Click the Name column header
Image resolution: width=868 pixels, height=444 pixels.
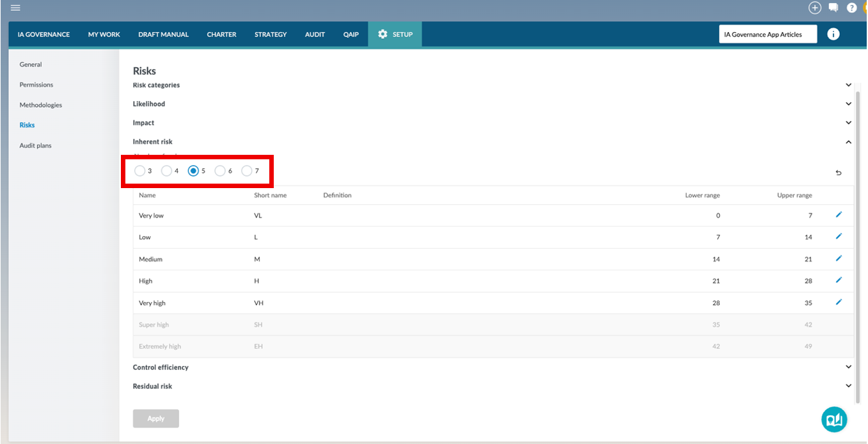(x=147, y=195)
